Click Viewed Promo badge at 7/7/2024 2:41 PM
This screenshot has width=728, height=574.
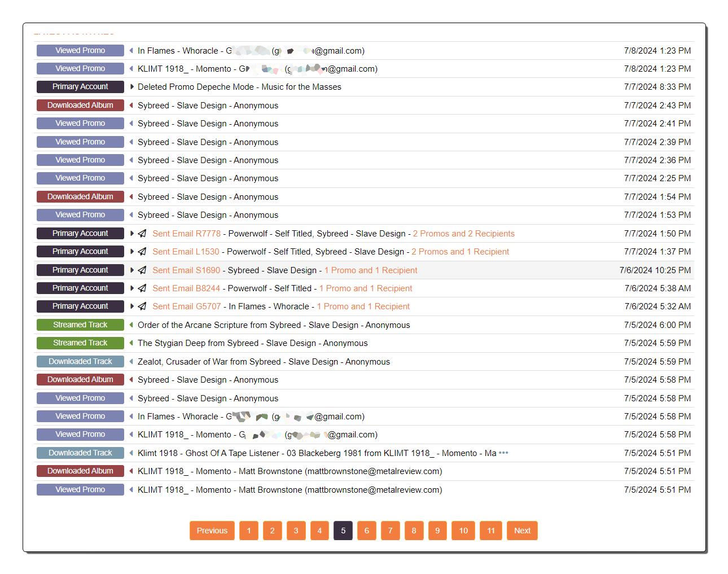(80, 124)
